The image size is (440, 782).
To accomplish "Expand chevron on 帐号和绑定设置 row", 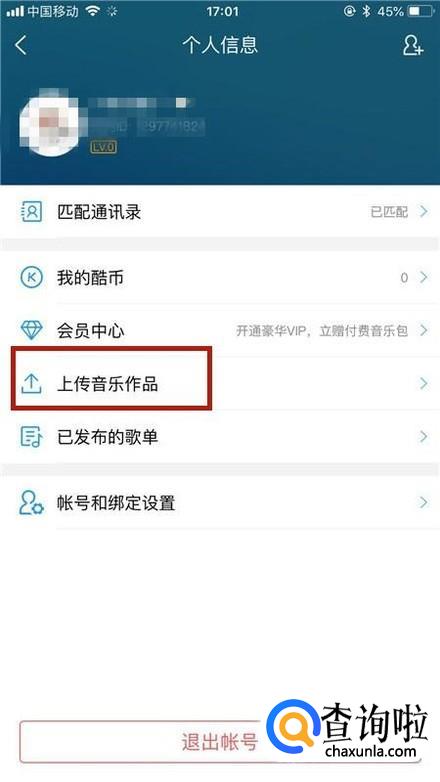I will 424,502.
